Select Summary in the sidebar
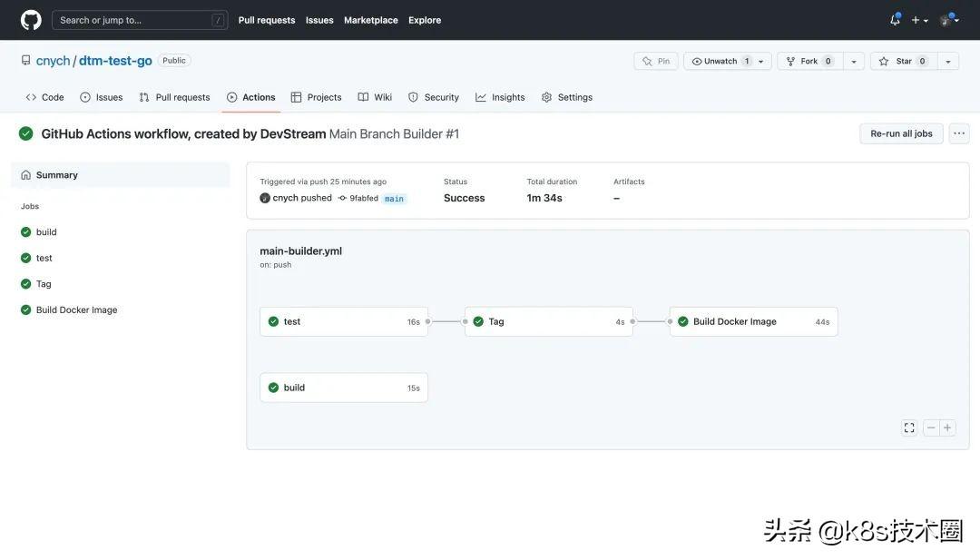Viewport: 980px width, 560px height. [121, 175]
